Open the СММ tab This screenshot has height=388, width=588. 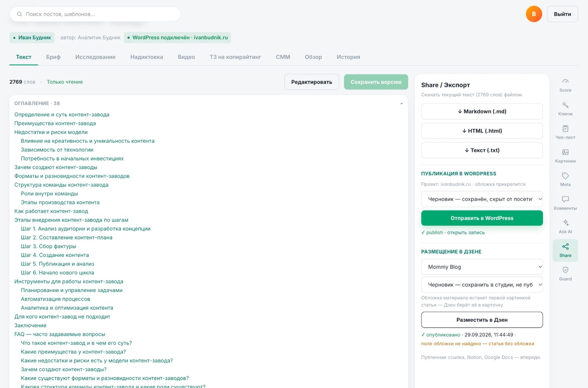coord(283,57)
